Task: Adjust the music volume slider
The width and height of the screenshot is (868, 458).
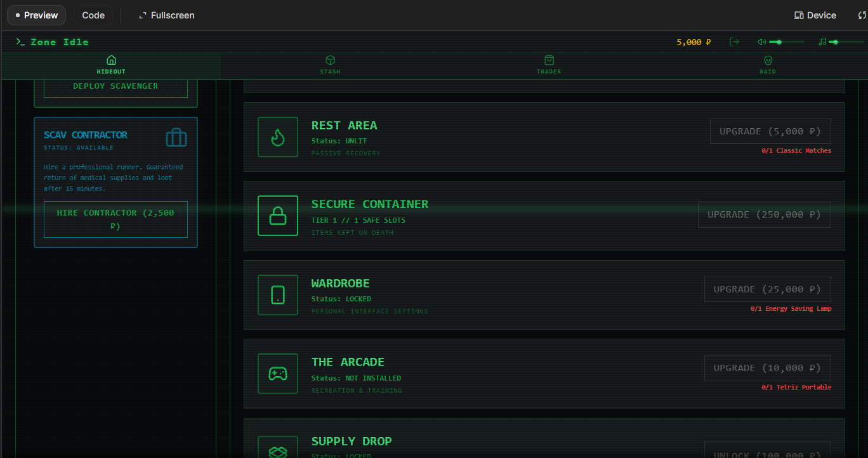Action: (x=846, y=42)
